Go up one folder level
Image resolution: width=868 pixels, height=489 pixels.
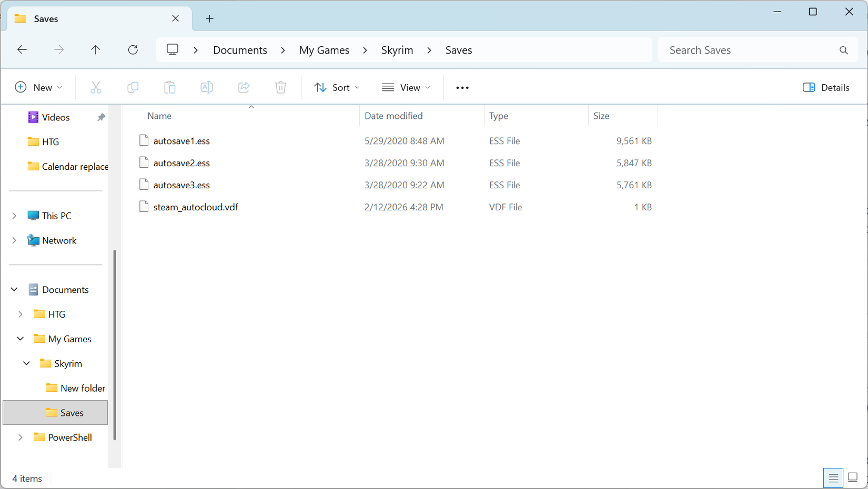(x=95, y=50)
